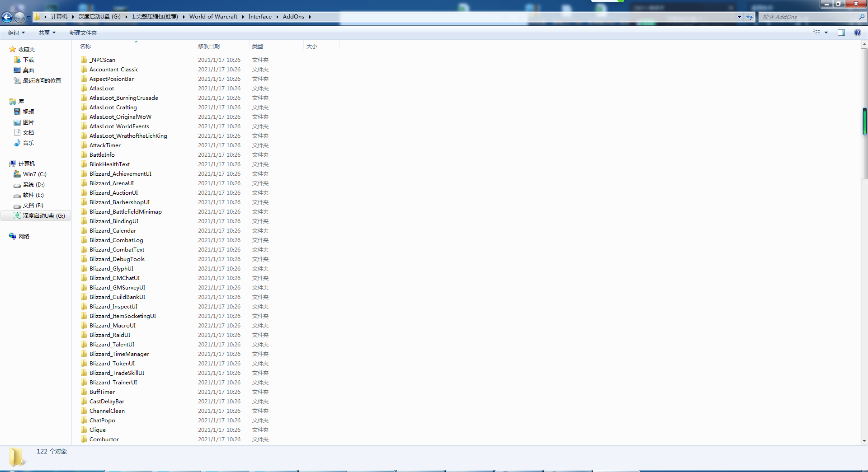The height and width of the screenshot is (472, 868).
Task: Select the 桌面 desktop item in favorites
Action: [28, 70]
